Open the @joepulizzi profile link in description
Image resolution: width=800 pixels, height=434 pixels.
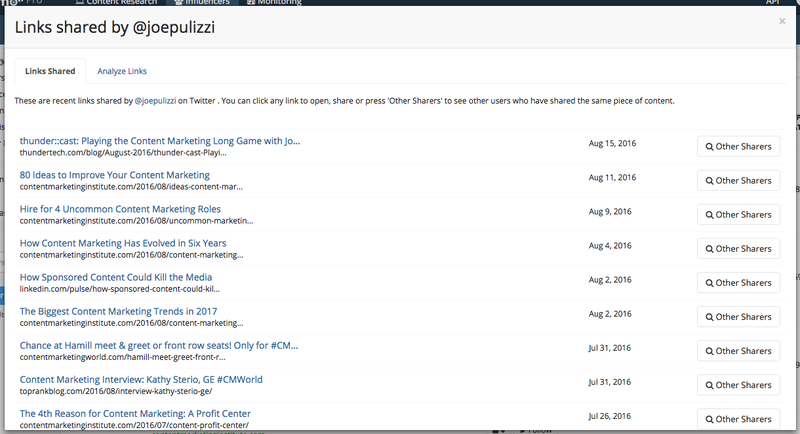point(155,101)
